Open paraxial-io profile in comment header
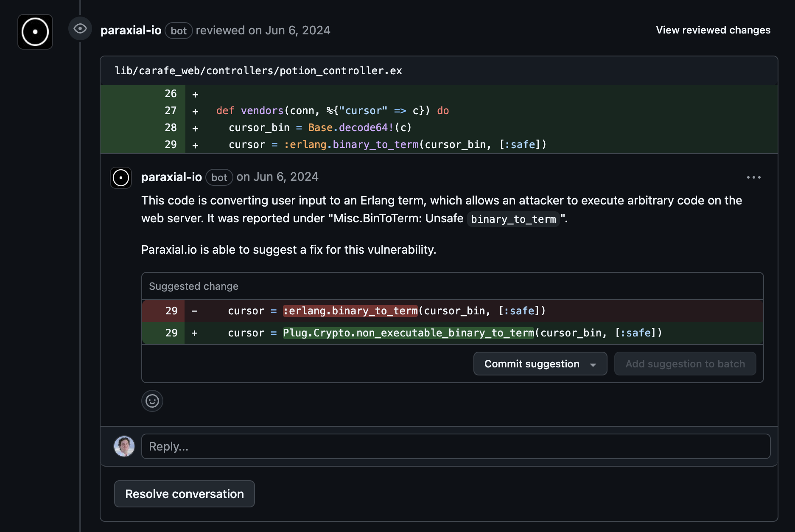Viewport: 795px width, 532px height. (171, 177)
